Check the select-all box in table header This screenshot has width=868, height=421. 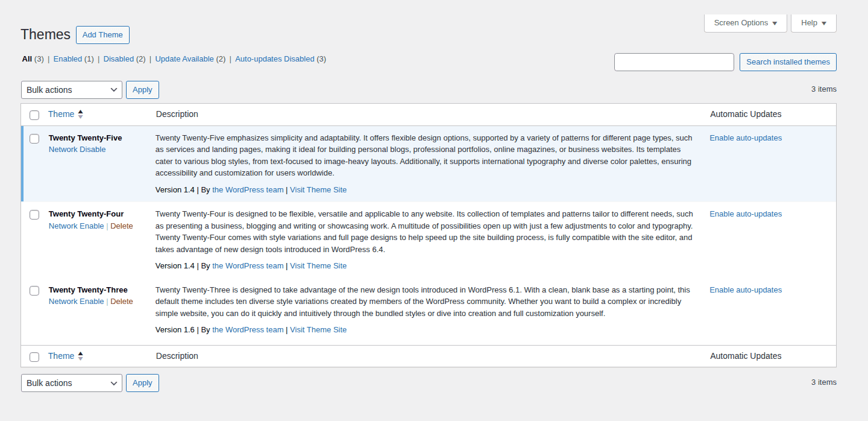tap(34, 115)
